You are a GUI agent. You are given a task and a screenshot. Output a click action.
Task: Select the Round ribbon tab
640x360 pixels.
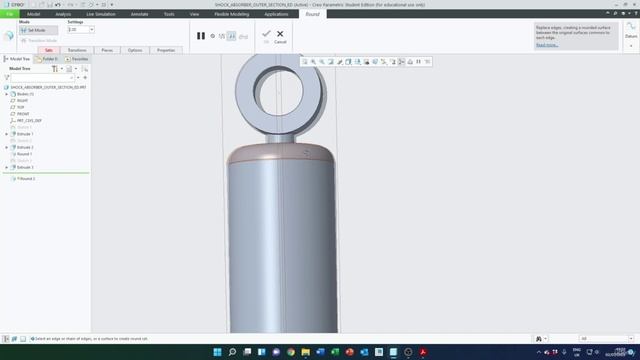point(313,14)
